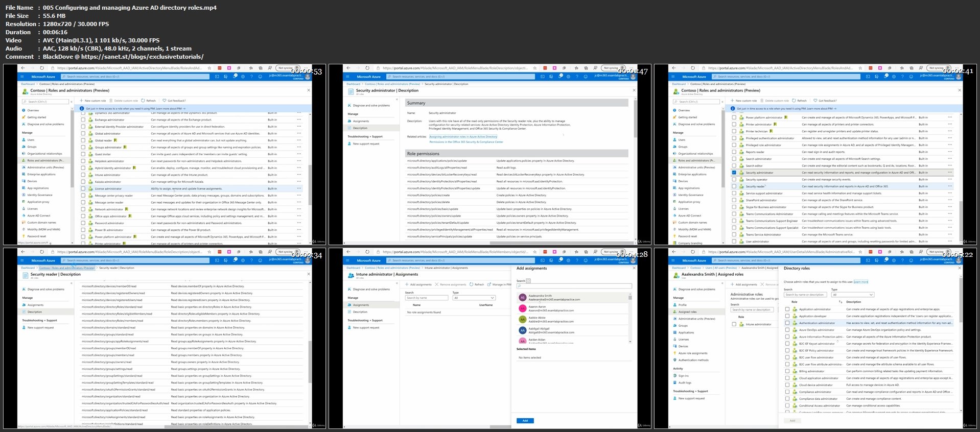Click Manage in PIM icon in 00:04:28 frame

(489, 284)
